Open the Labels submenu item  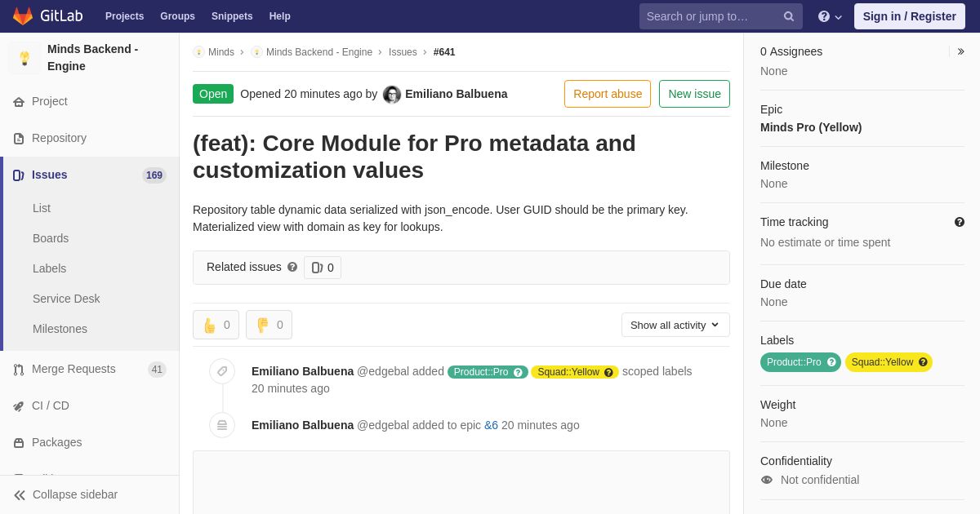[49, 268]
